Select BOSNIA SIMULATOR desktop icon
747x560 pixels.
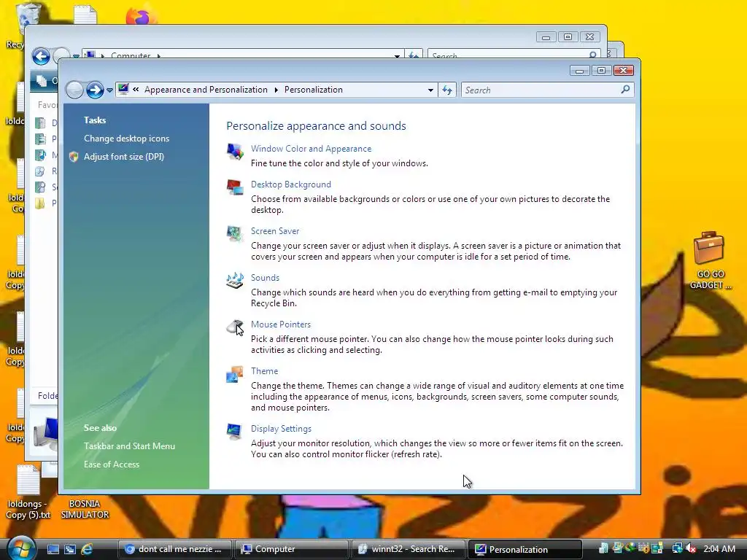(85, 509)
